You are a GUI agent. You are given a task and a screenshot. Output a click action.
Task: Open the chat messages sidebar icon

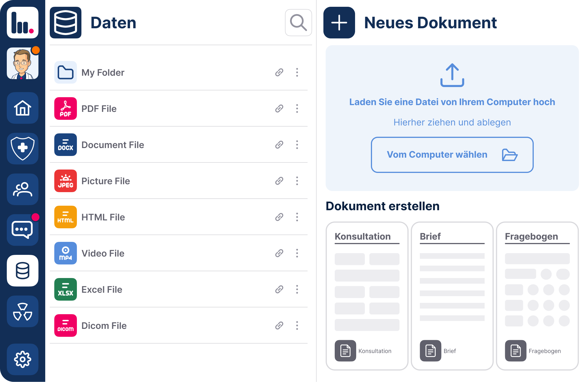23,230
